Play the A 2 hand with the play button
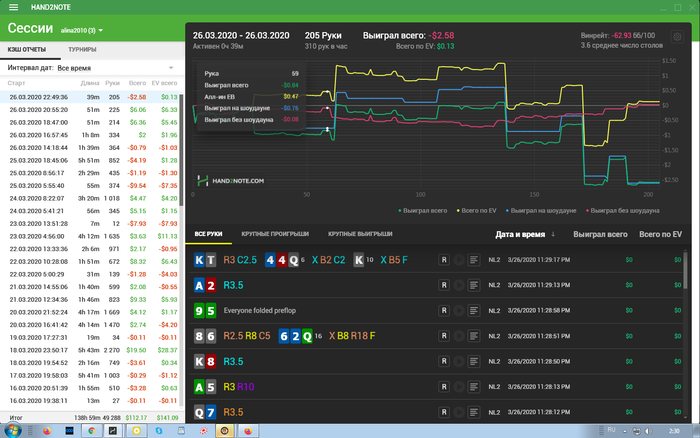 [458, 285]
